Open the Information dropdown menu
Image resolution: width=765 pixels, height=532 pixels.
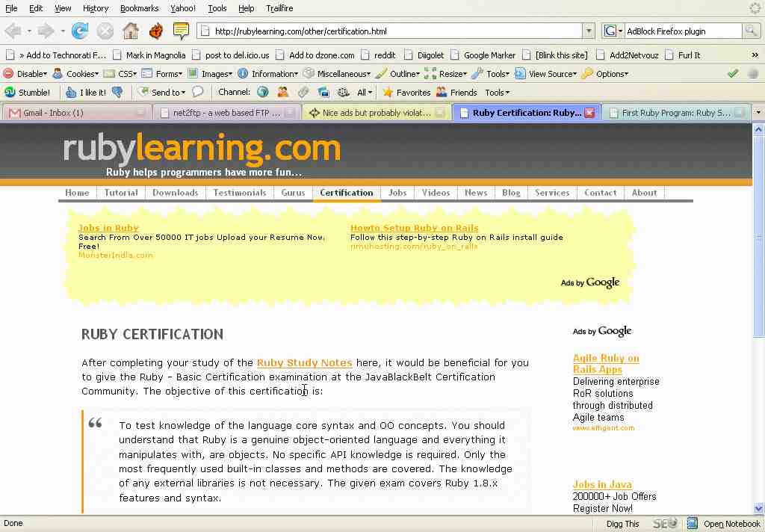tap(268, 74)
